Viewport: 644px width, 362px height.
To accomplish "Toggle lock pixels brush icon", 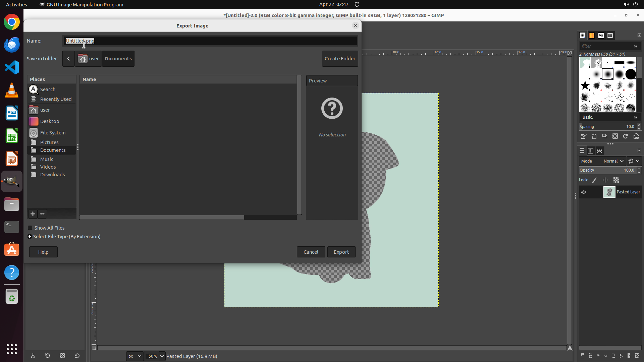I will [594, 180].
